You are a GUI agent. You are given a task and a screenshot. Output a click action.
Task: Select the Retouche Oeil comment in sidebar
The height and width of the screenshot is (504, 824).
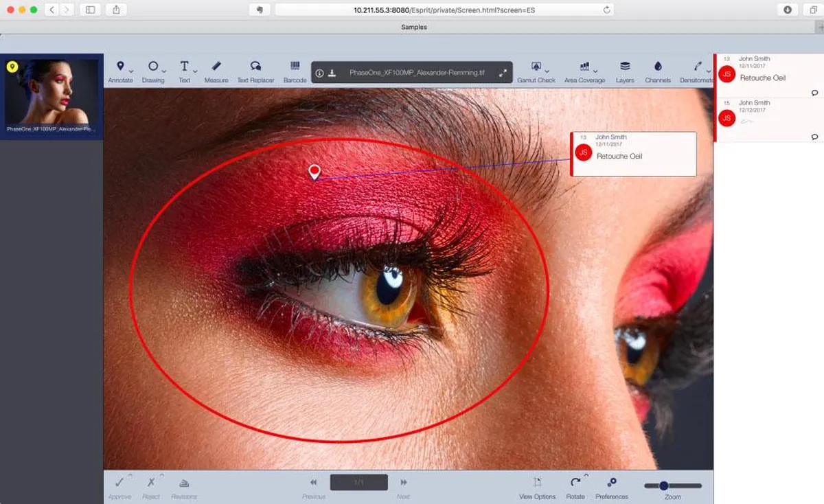coord(768,76)
